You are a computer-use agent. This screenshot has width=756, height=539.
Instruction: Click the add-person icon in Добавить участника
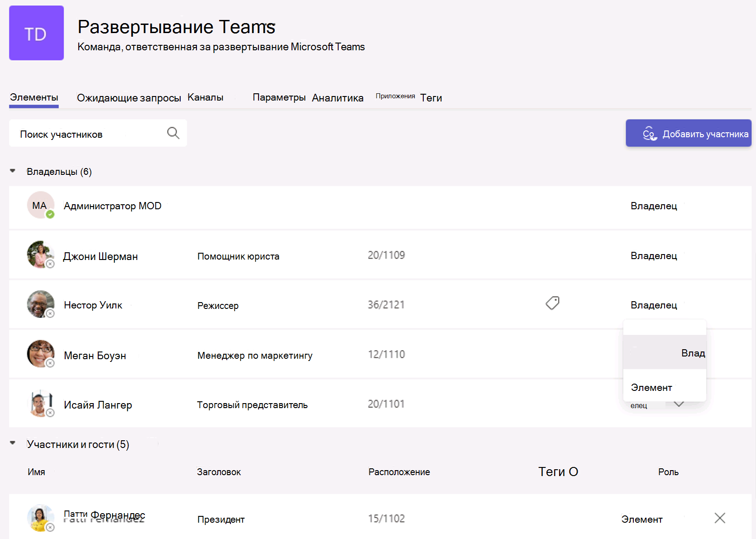(650, 133)
